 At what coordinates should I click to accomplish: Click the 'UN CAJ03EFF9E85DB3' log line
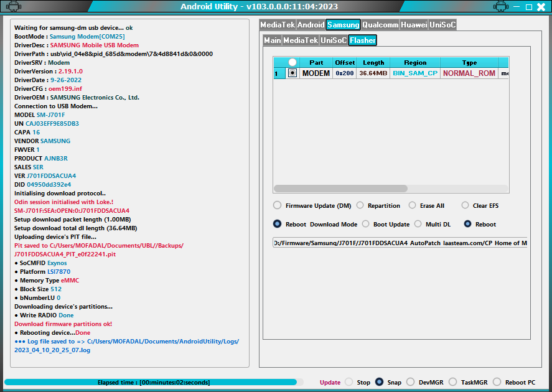(47, 124)
